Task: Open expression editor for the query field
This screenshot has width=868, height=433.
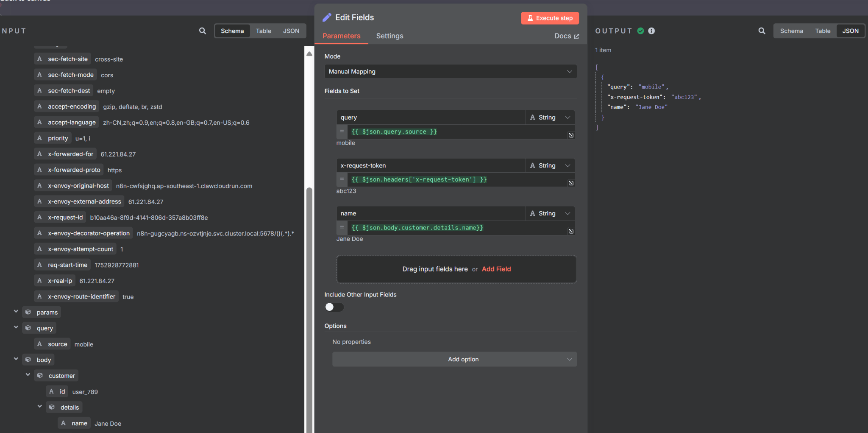Action: 571,135
